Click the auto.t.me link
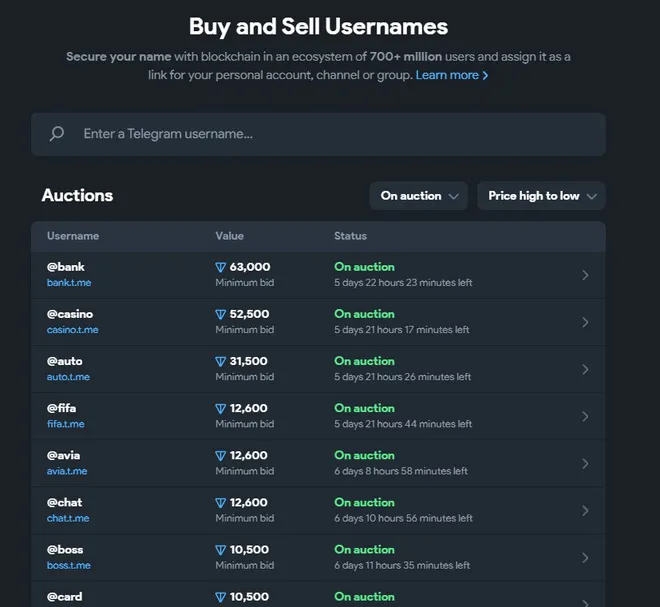Image resolution: width=660 pixels, height=607 pixels. tap(68, 377)
